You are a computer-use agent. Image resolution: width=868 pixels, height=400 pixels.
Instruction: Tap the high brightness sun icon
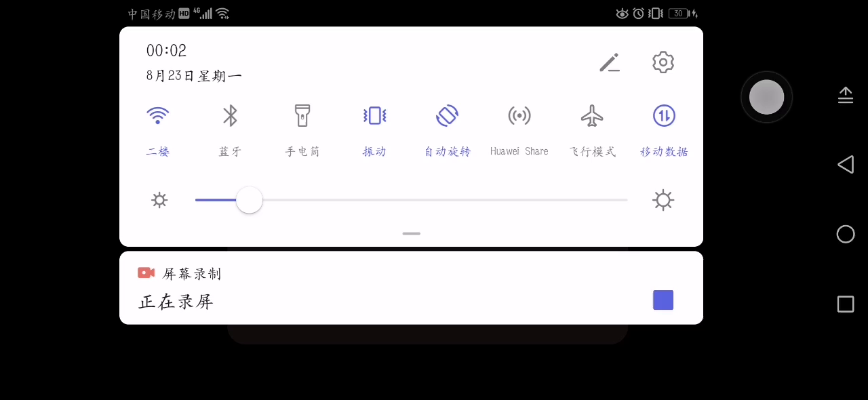point(663,200)
